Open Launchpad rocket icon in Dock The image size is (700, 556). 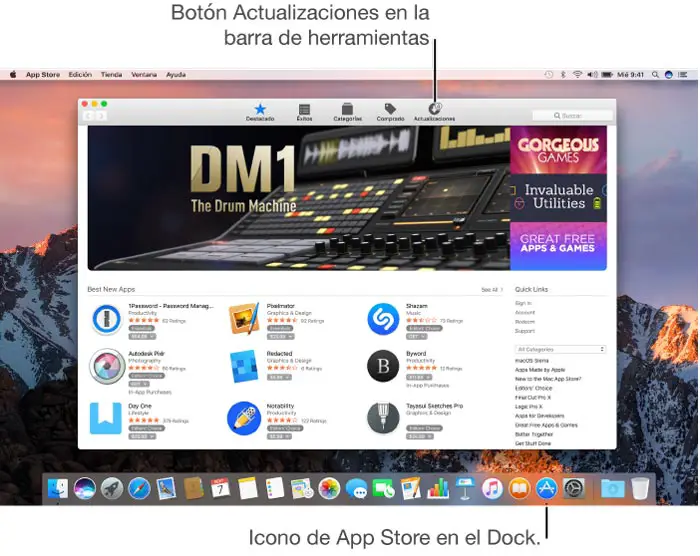(x=112, y=489)
